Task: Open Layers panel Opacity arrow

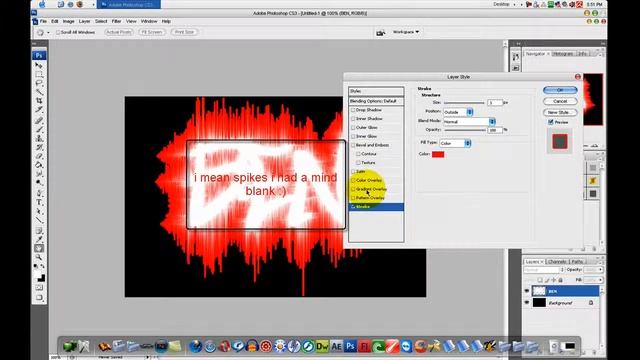Action: (x=600, y=270)
